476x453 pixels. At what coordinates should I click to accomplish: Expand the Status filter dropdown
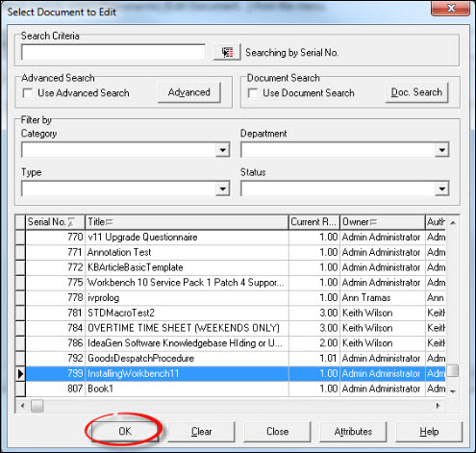[x=442, y=189]
